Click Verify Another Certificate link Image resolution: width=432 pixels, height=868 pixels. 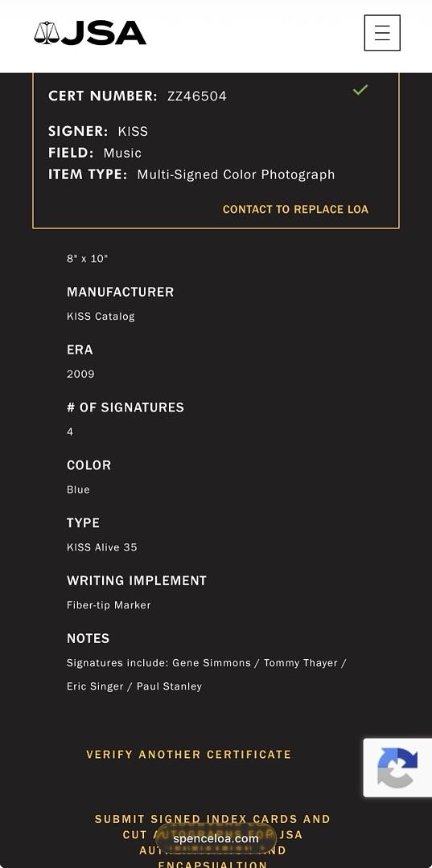pyautogui.click(x=188, y=755)
